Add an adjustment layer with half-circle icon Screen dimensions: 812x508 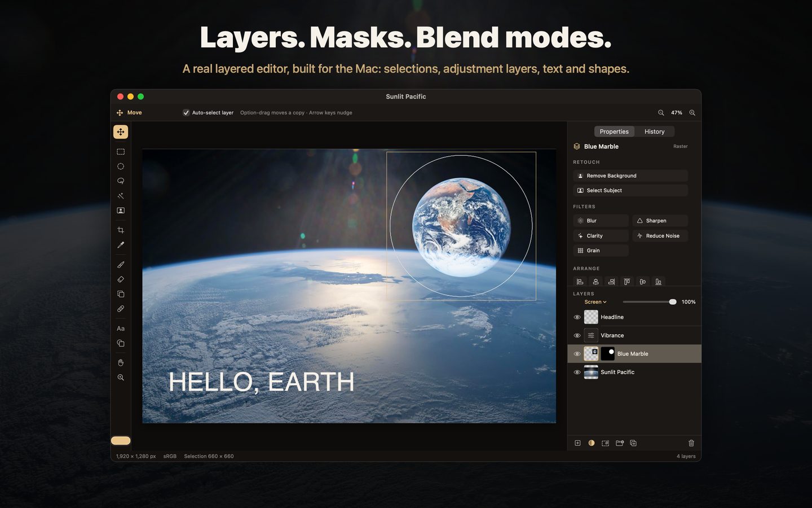pos(592,443)
